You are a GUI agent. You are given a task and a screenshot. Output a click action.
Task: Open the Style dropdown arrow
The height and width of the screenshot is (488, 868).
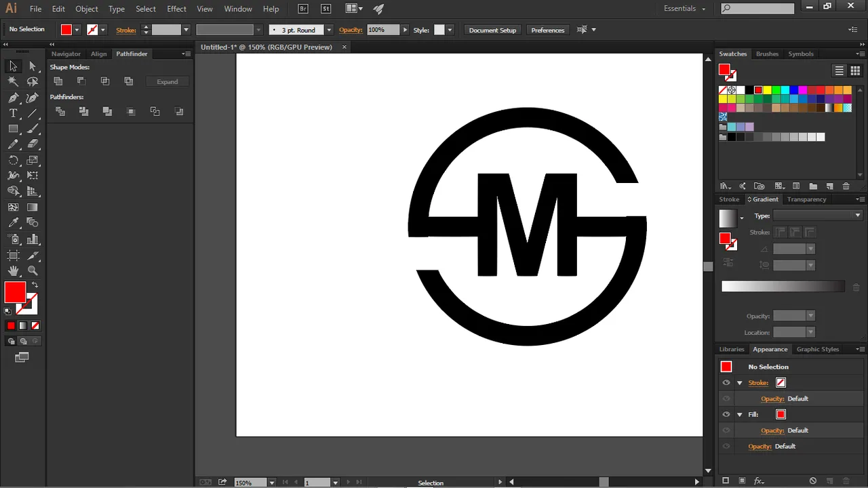pyautogui.click(x=450, y=30)
